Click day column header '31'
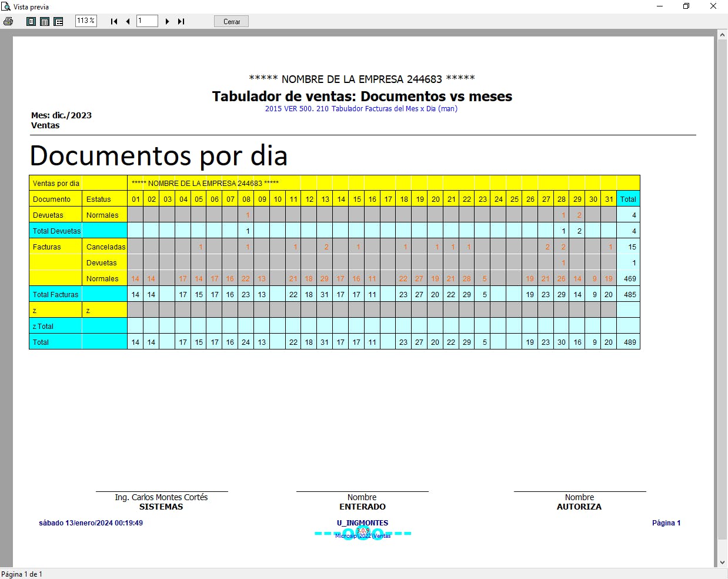728x579 pixels. [x=609, y=199]
